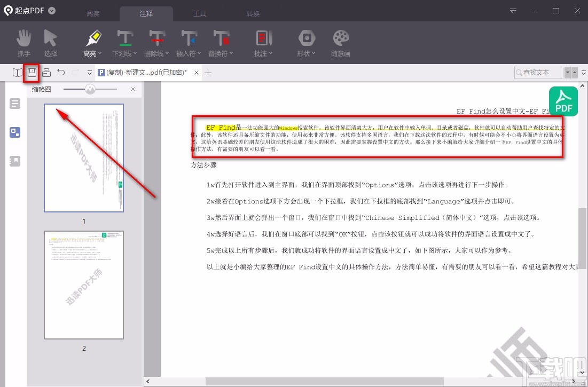Expand the 替换符 options arrow
The height and width of the screenshot is (387, 588).
231,53
